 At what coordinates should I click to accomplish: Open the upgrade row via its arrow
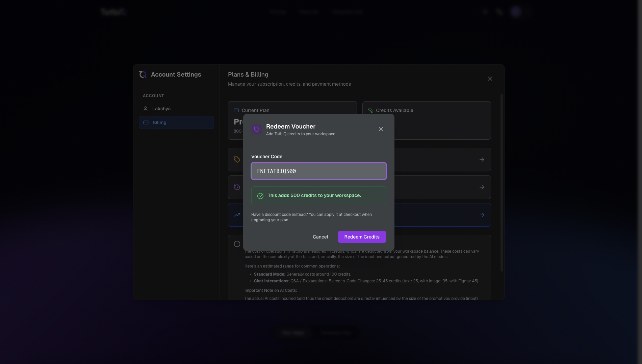tap(482, 215)
